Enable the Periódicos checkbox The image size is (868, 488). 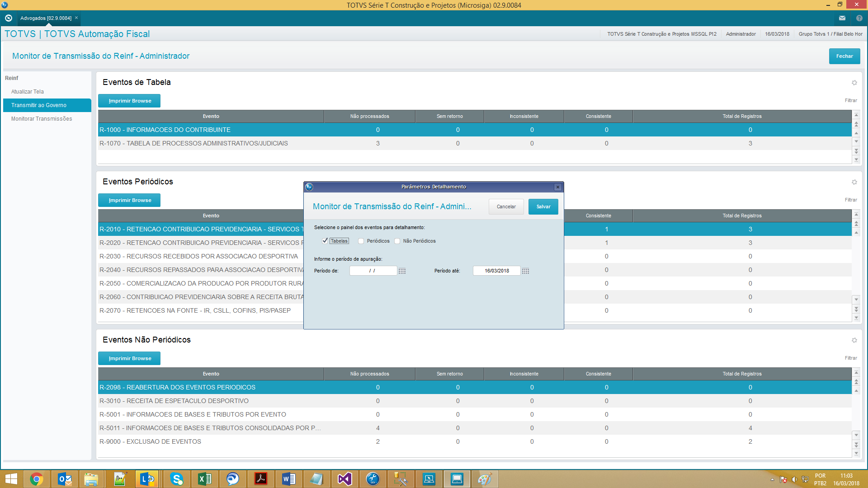coord(361,241)
